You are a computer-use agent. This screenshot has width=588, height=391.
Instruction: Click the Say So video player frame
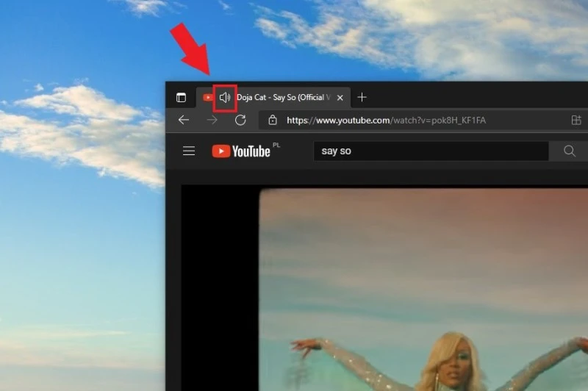point(423,287)
